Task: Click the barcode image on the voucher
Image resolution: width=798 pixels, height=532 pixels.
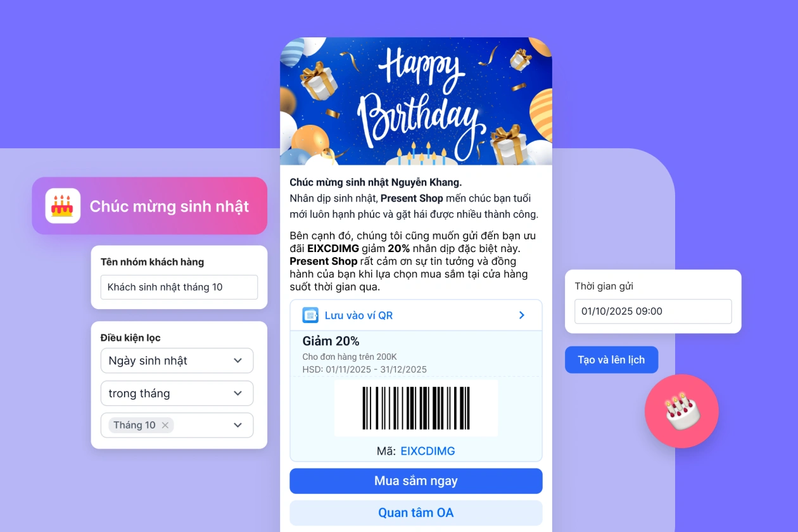Action: 416,408
